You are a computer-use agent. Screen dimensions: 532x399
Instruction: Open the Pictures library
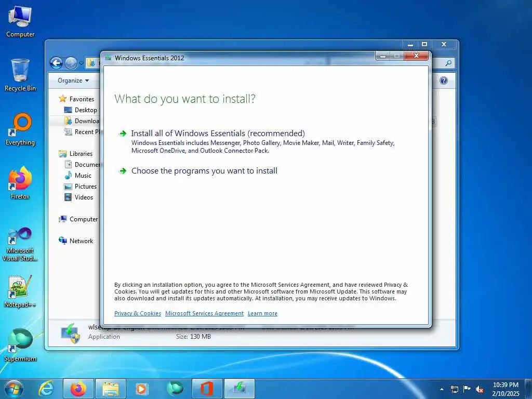pos(81,187)
